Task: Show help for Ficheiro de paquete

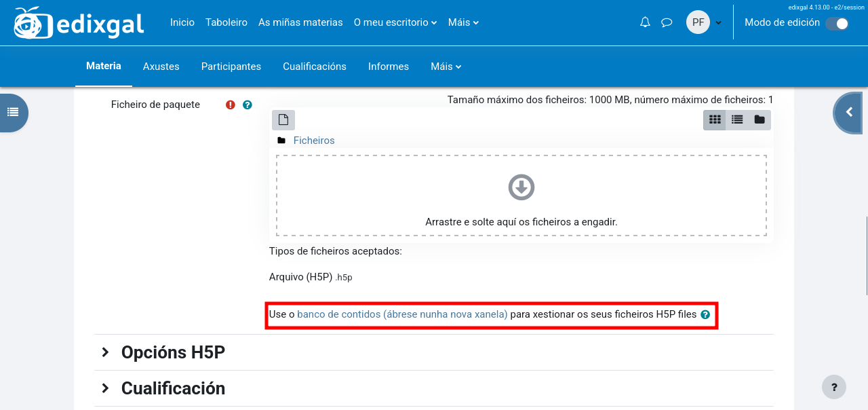Action: click(x=248, y=105)
